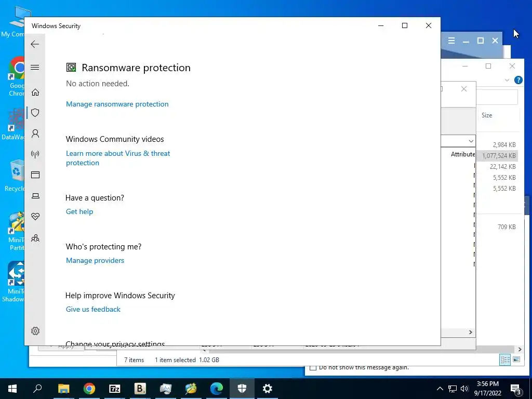The width and height of the screenshot is (532, 399).
Task: Open 7-Zip from the taskbar
Action: point(115,389)
